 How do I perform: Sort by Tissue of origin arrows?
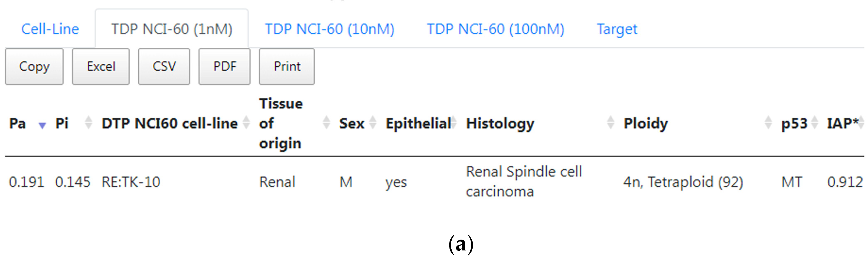coord(326,123)
